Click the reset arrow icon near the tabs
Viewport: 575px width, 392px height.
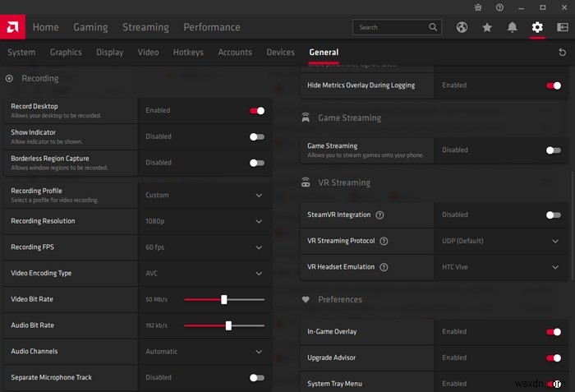point(562,53)
